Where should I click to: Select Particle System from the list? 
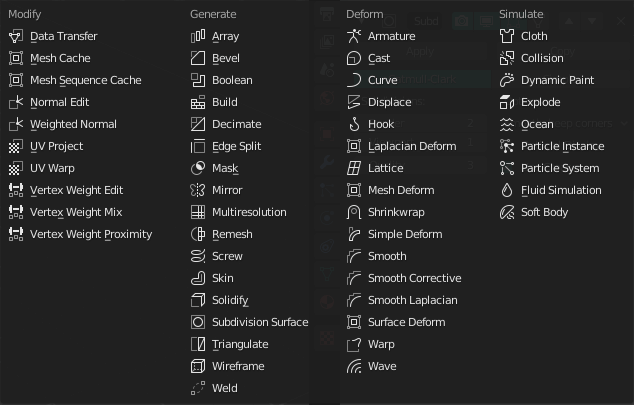point(560,168)
